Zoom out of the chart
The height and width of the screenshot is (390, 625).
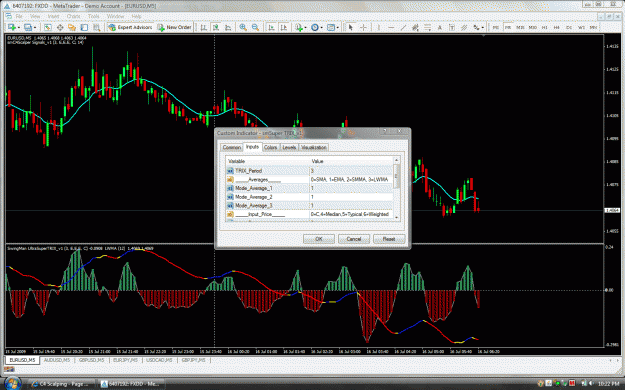click(x=255, y=27)
